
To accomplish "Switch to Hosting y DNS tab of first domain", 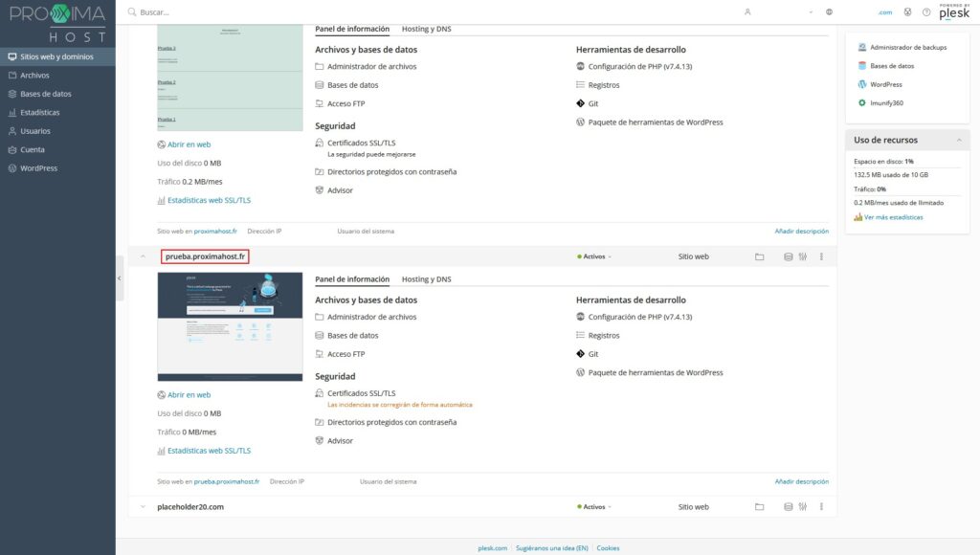I will [426, 29].
